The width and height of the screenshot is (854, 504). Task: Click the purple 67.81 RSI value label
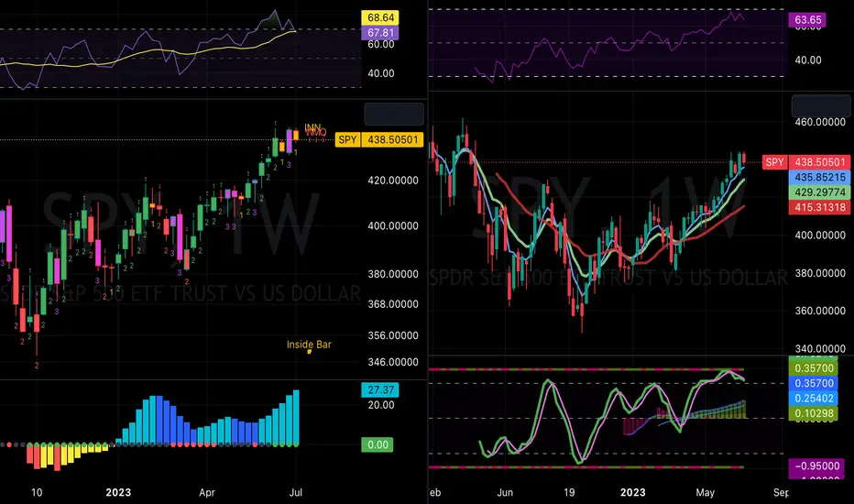pyautogui.click(x=380, y=33)
